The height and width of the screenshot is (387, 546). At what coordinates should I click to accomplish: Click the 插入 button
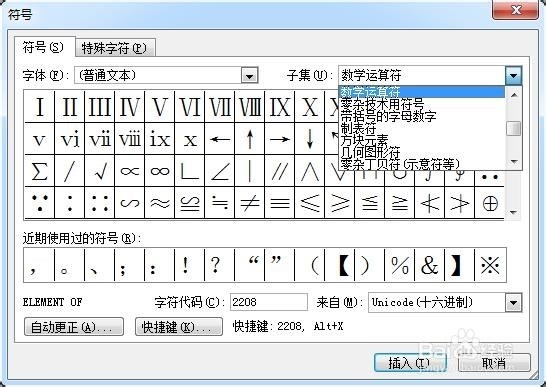pos(410,363)
